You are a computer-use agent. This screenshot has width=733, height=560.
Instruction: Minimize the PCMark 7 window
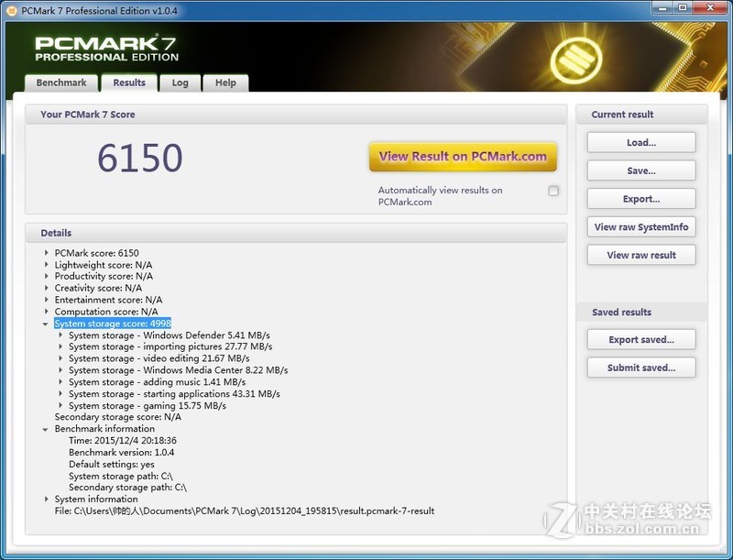click(662, 7)
